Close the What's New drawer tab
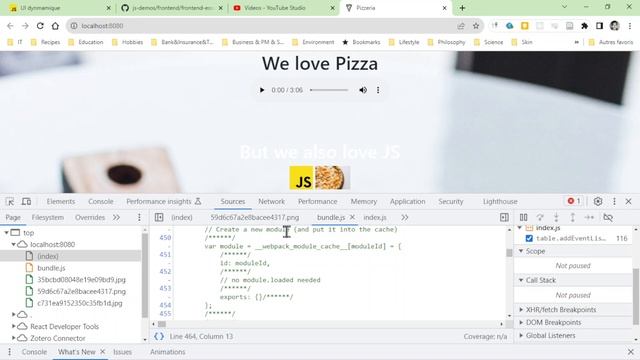The width and height of the screenshot is (640, 360). point(102,352)
